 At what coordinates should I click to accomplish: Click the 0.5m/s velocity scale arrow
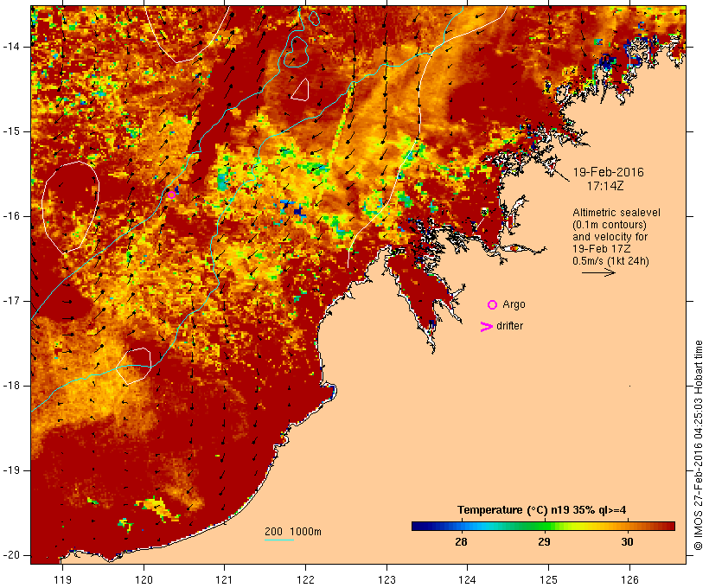[598, 272]
